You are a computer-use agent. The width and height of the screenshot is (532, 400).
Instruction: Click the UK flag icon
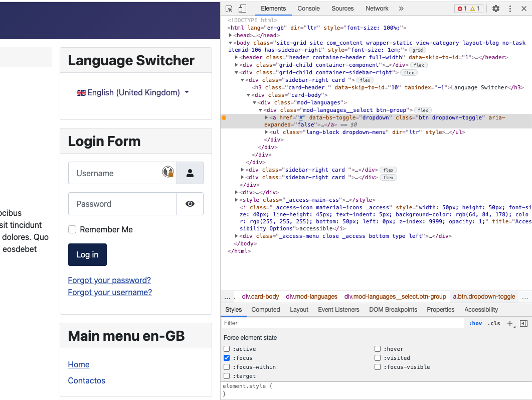click(x=81, y=93)
